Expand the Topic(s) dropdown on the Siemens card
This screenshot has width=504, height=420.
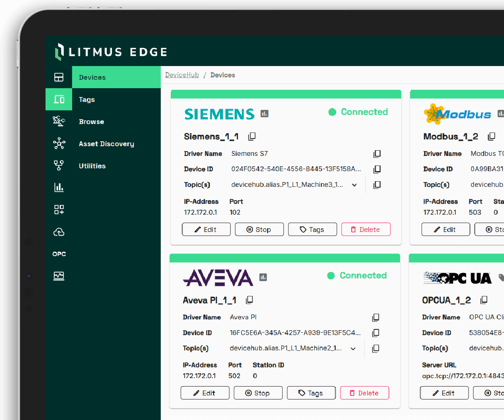pyautogui.click(x=354, y=185)
